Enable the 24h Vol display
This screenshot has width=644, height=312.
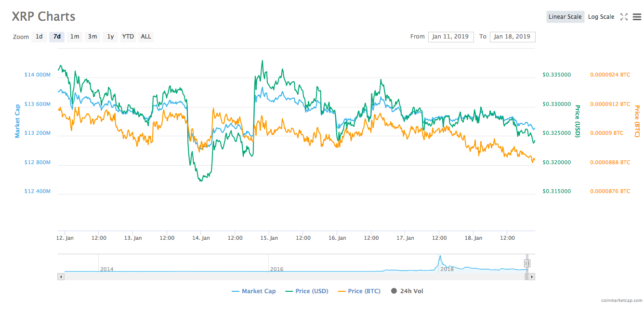[407, 291]
